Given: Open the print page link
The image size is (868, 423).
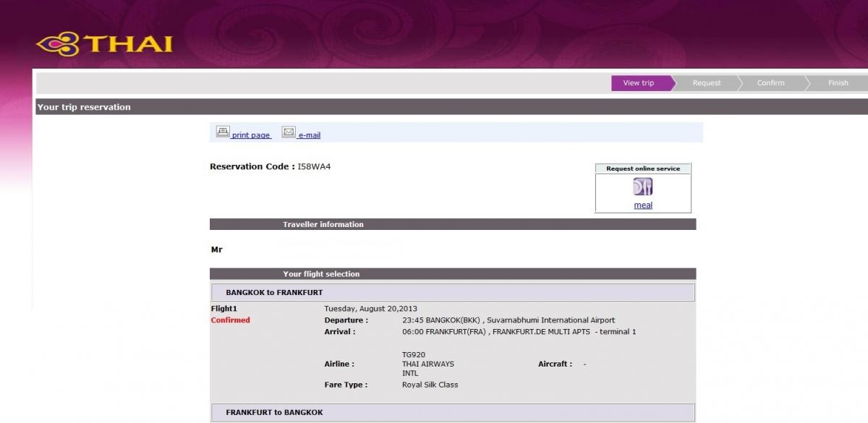Looking at the screenshot, I should [251, 135].
